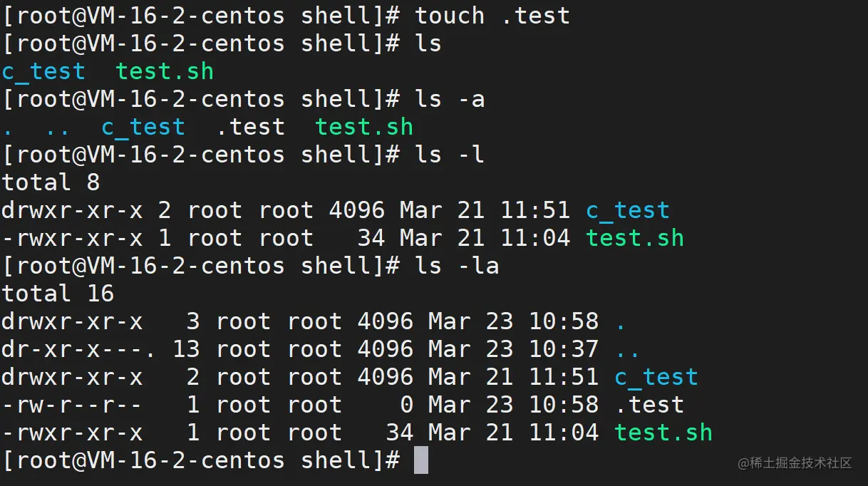The image size is (868, 486).
Task: Click test.sh in the ls -la listing
Action: click(663, 433)
